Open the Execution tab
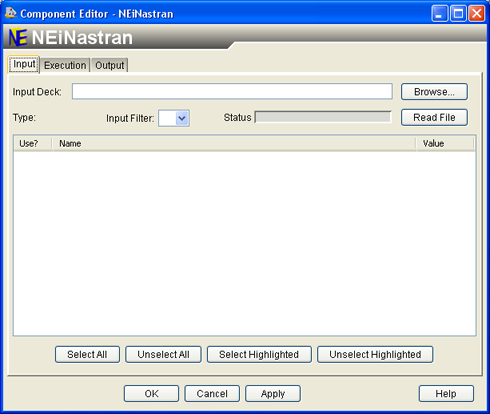The image size is (490, 414). point(65,65)
